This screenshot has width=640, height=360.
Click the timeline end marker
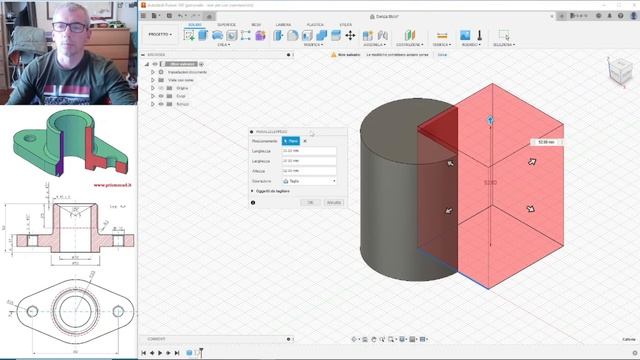(201, 352)
